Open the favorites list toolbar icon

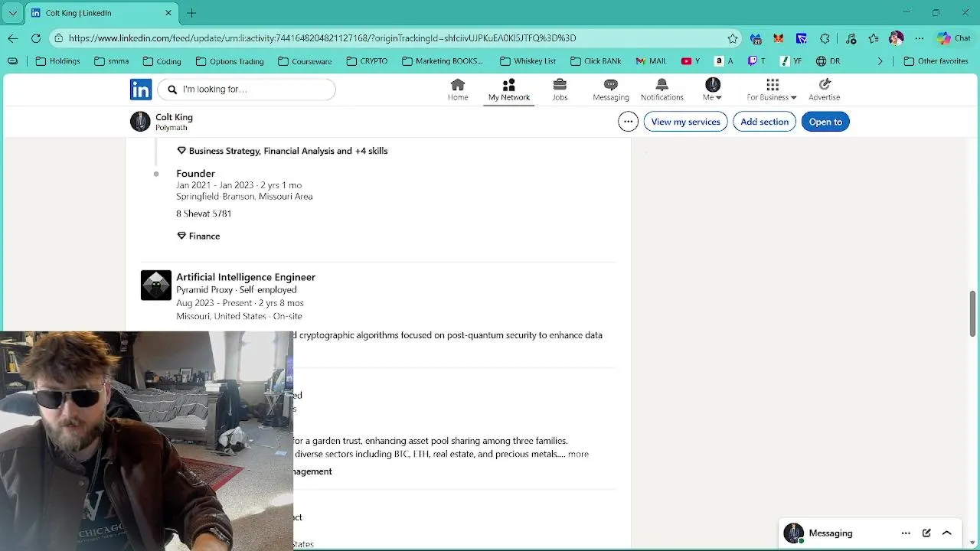[874, 38]
